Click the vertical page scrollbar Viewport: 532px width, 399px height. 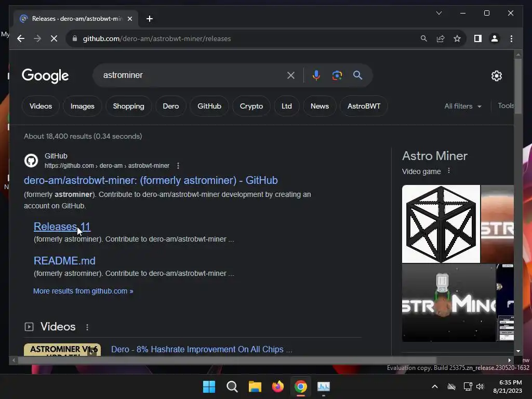click(x=518, y=87)
